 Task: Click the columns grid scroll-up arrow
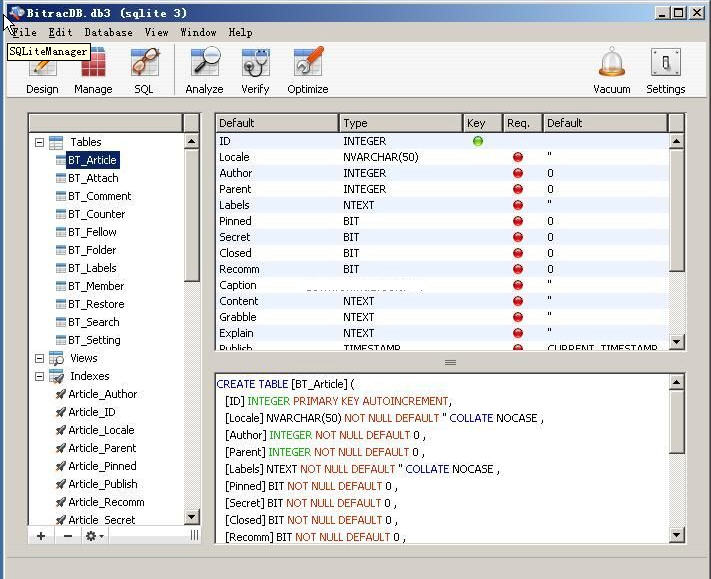677,141
